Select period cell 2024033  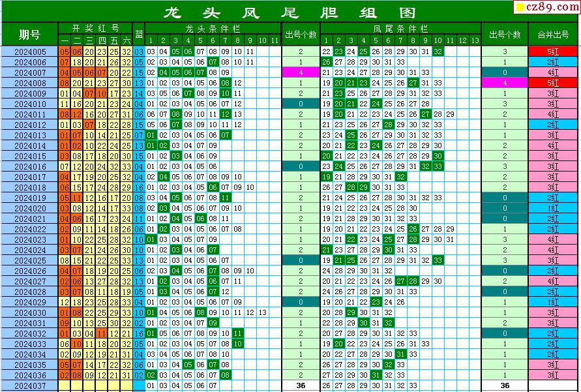[x=30, y=344]
